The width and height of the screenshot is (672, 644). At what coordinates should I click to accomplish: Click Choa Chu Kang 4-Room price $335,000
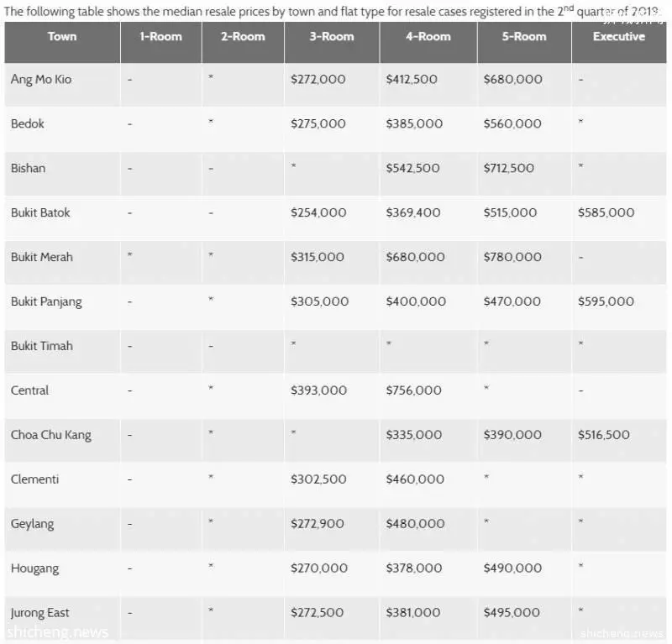[x=413, y=435]
